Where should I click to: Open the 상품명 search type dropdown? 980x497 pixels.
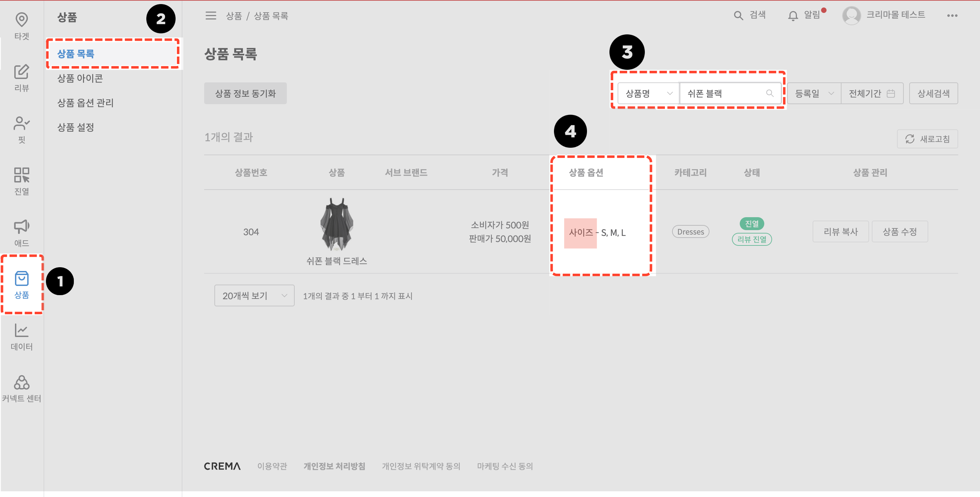648,93
